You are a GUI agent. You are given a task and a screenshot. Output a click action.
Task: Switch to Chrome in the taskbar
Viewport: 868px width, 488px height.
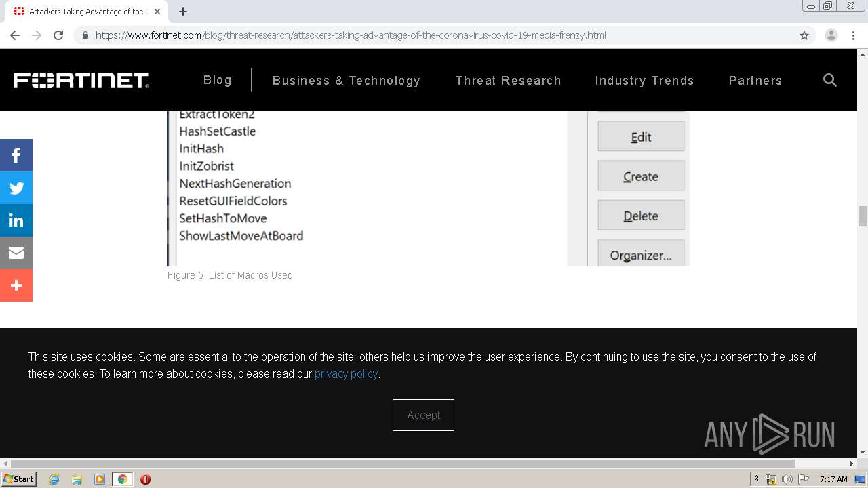point(122,479)
